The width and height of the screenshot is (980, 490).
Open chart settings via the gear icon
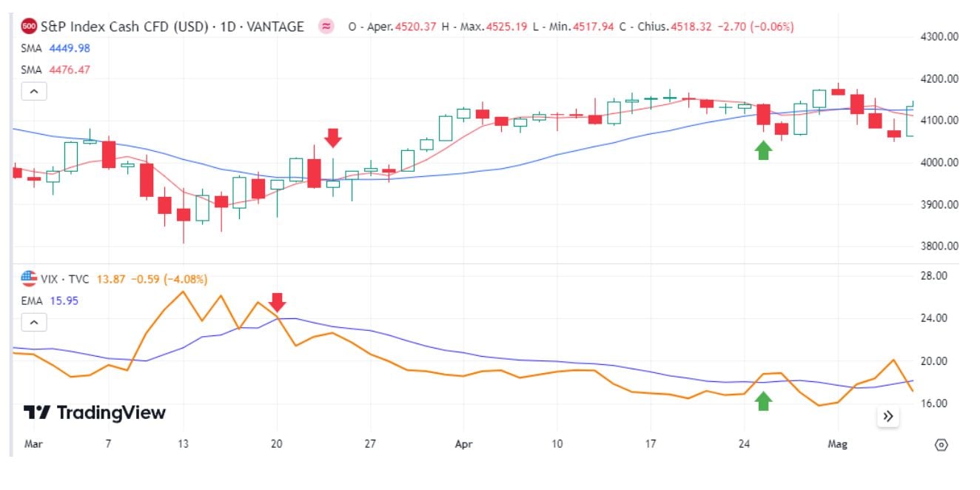(x=940, y=445)
